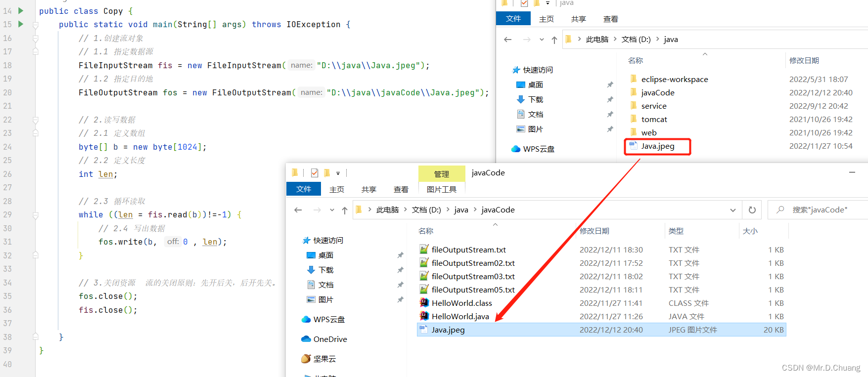
Task: Sort by 大小 column in javaCode window
Action: coord(750,231)
